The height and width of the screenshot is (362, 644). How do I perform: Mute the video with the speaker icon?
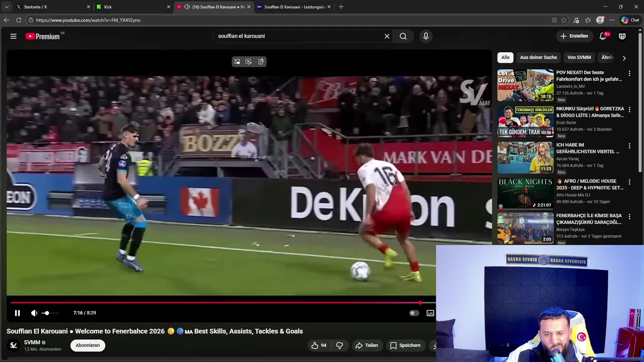point(34,313)
